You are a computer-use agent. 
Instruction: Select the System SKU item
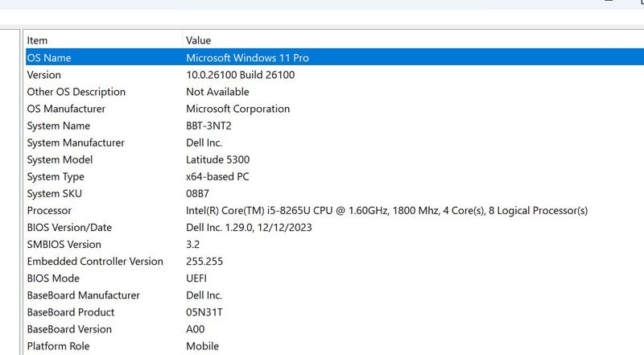pos(54,193)
